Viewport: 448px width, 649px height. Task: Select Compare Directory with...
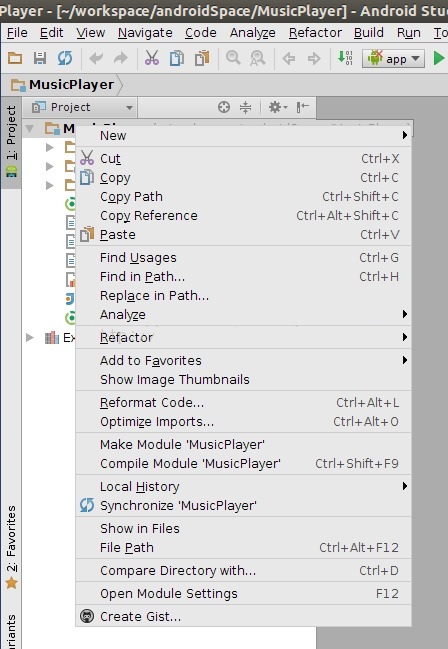(243, 571)
